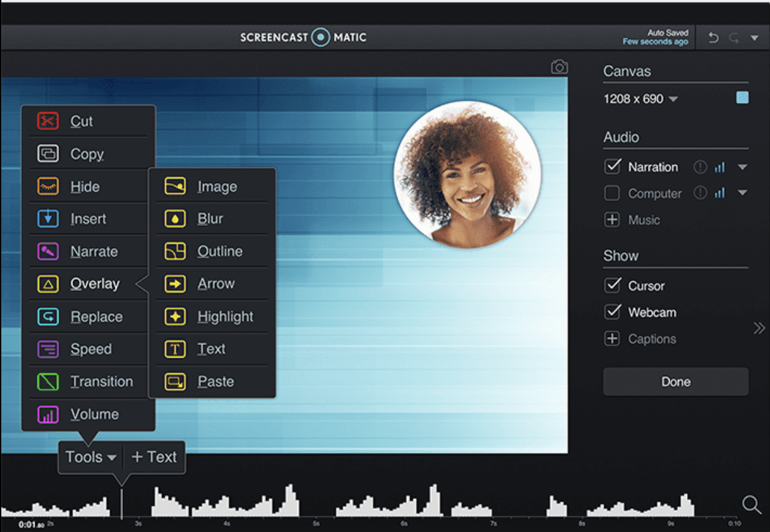
Task: Click the 0:01 timestamp on the timeline
Action: (x=31, y=525)
